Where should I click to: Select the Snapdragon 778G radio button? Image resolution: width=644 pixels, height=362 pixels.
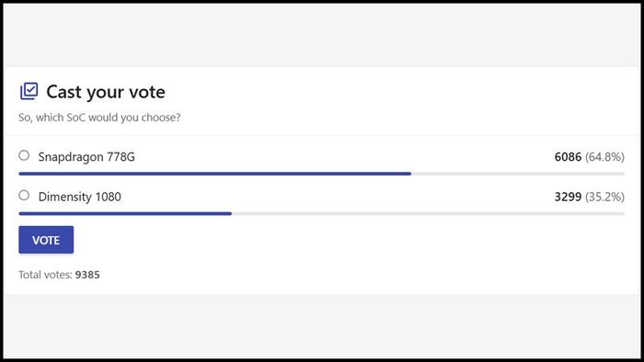(x=24, y=155)
